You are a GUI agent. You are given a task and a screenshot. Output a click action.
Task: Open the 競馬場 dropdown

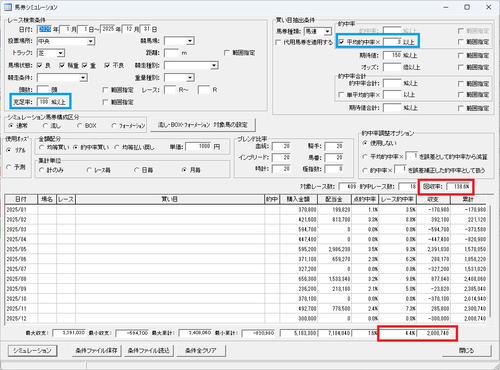point(190,41)
